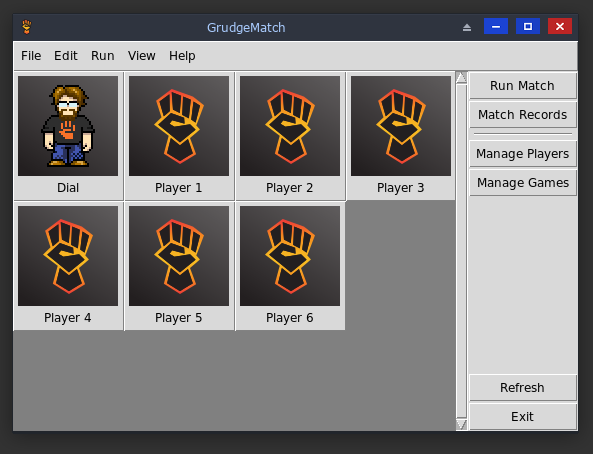Viewport: 593px width, 454px height.
Task: Select Player 5 fist icon
Action: tap(179, 256)
